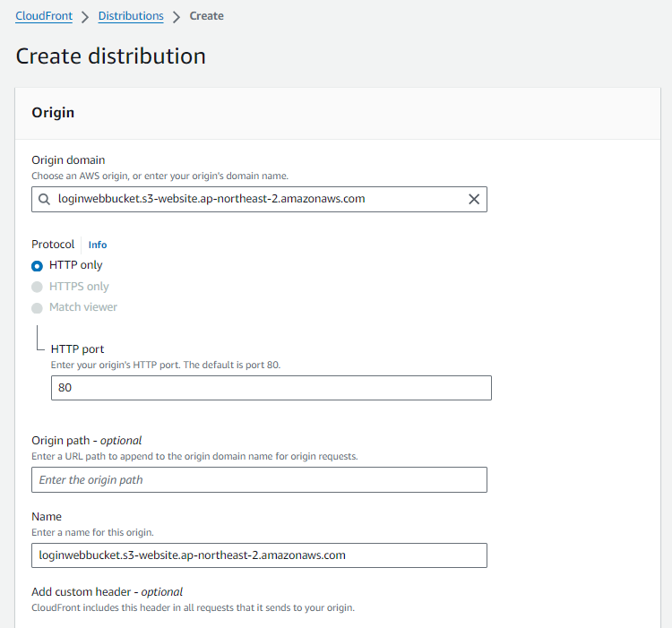Select the HTTPS only protocol option
The image size is (672, 628).
click(x=37, y=287)
